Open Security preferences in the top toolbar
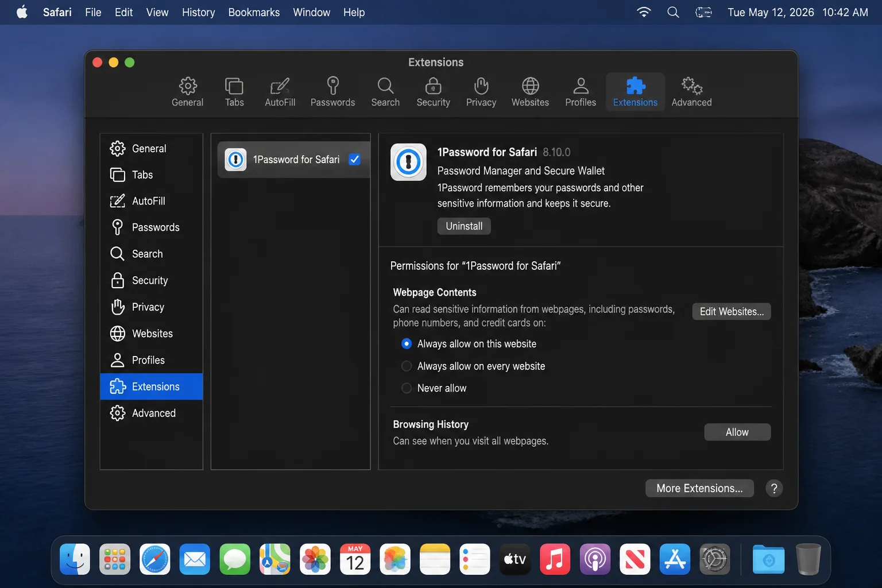This screenshot has width=882, height=588. [433, 92]
